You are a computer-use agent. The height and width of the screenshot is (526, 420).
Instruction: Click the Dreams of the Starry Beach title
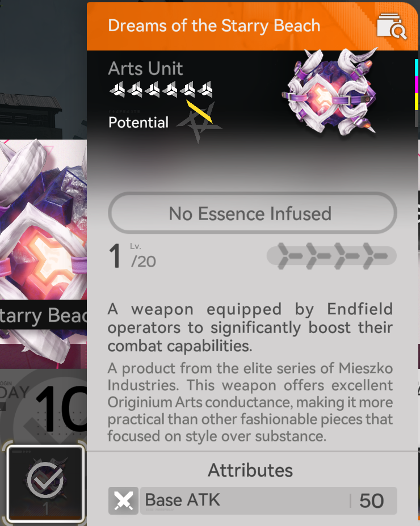[214, 26]
